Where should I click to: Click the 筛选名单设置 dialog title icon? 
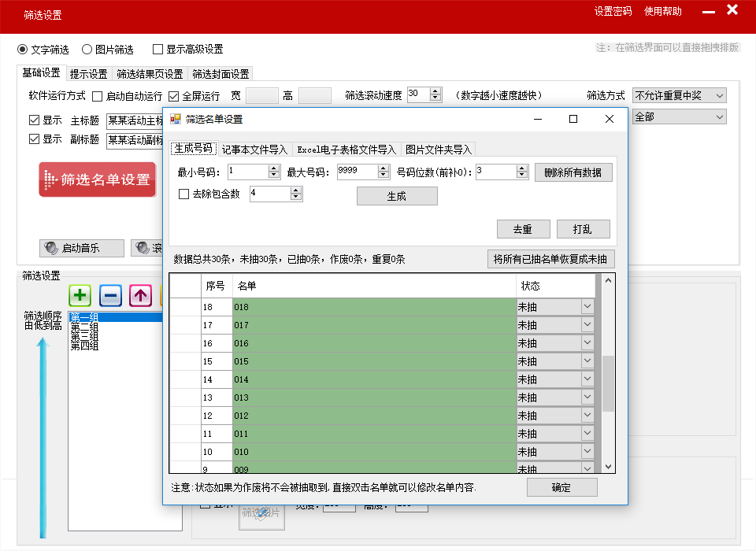pos(176,120)
